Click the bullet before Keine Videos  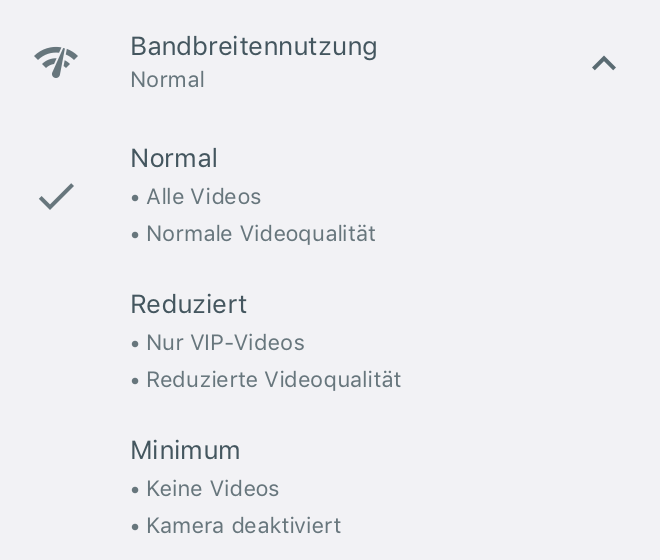point(135,490)
